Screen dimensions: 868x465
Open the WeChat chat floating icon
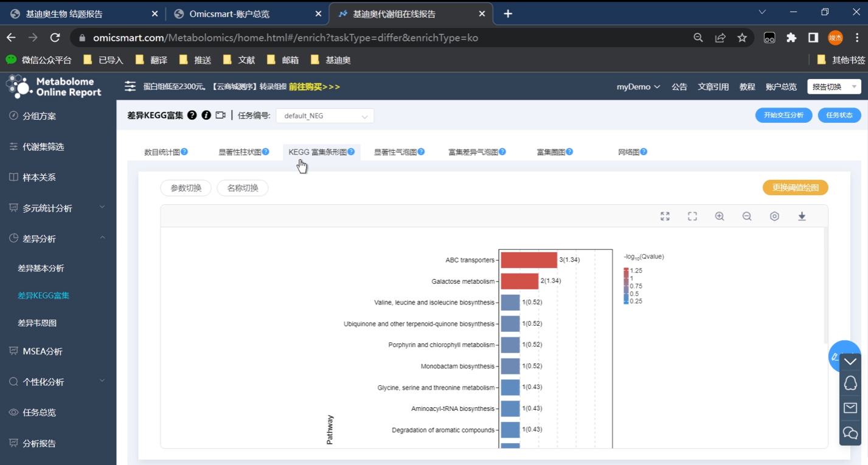[x=850, y=433]
